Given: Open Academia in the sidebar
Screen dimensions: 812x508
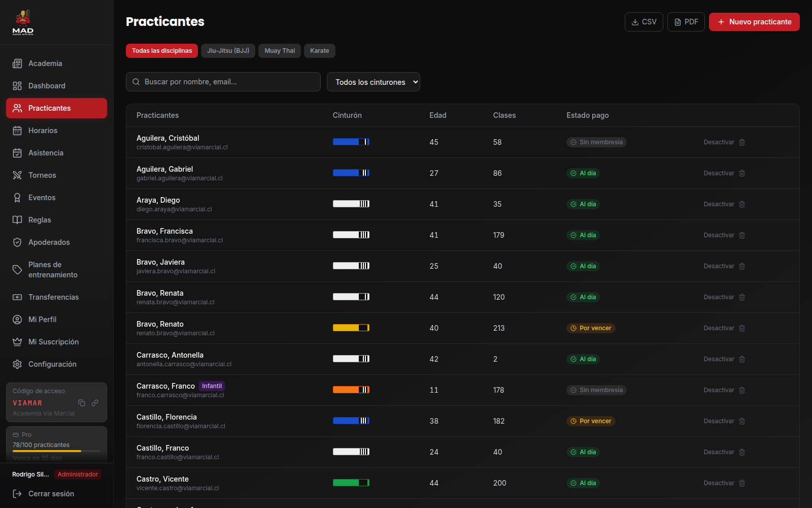Looking at the screenshot, I should pyautogui.click(x=56, y=63).
